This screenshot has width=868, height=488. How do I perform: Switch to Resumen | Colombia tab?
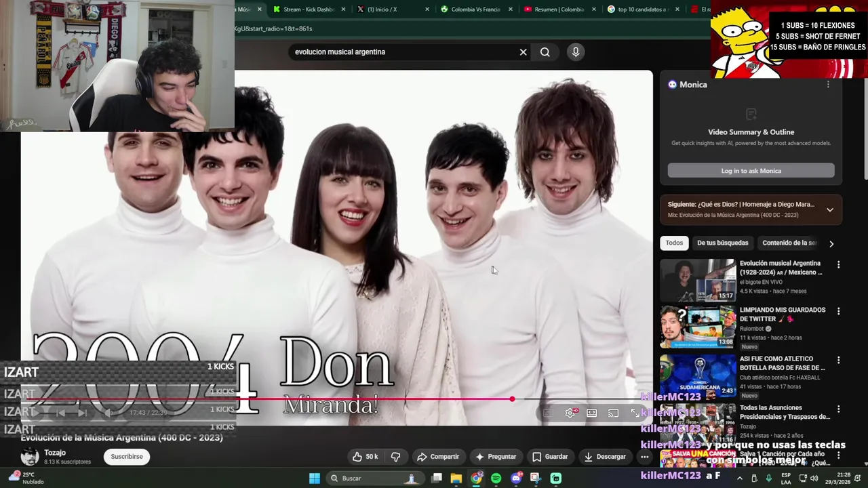(559, 9)
